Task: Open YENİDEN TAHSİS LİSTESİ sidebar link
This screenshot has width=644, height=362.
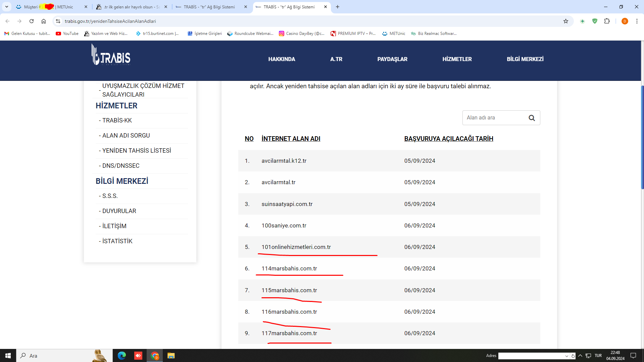Action: coord(137,151)
